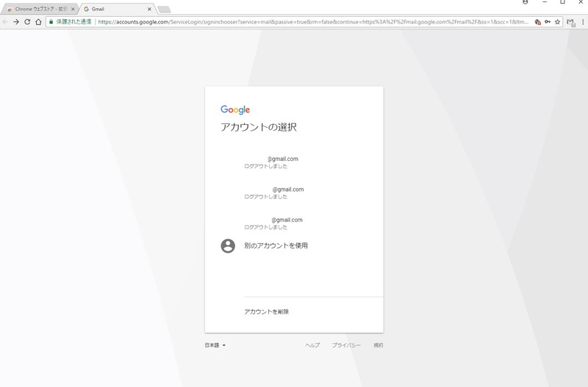Open the ヘルプ footer link
Viewport: 588px width, 387px height.
[312, 345]
